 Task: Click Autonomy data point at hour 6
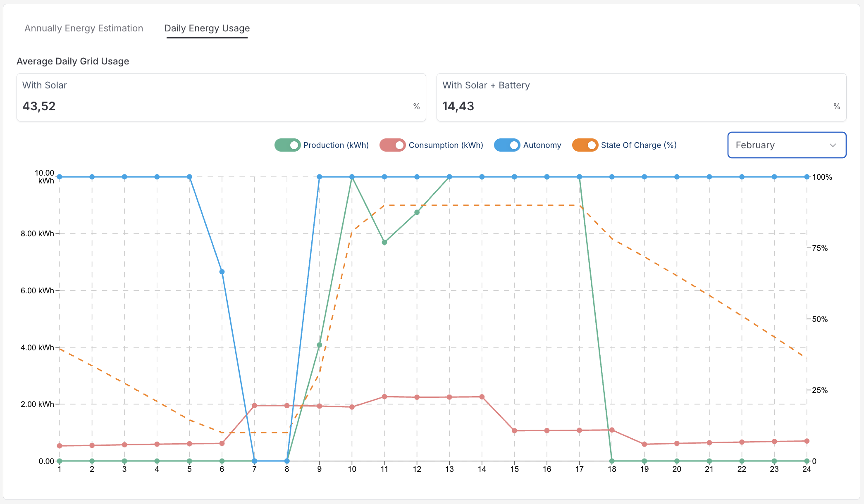(222, 272)
